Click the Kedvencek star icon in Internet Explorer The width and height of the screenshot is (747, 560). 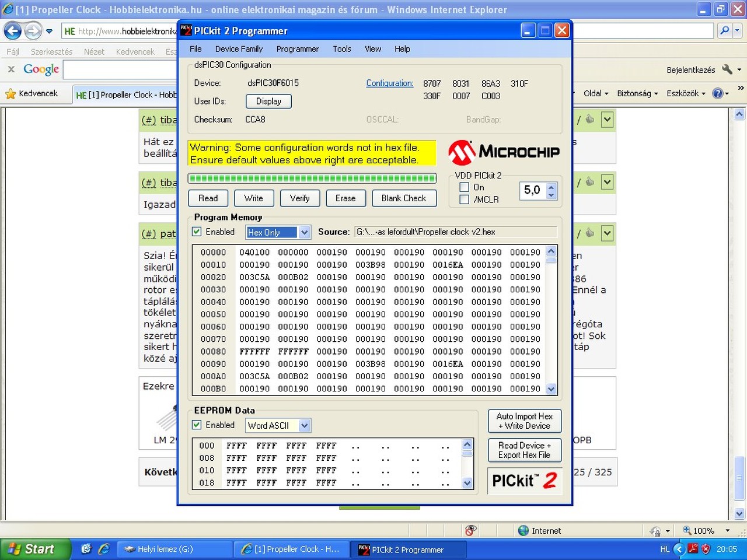(11, 93)
